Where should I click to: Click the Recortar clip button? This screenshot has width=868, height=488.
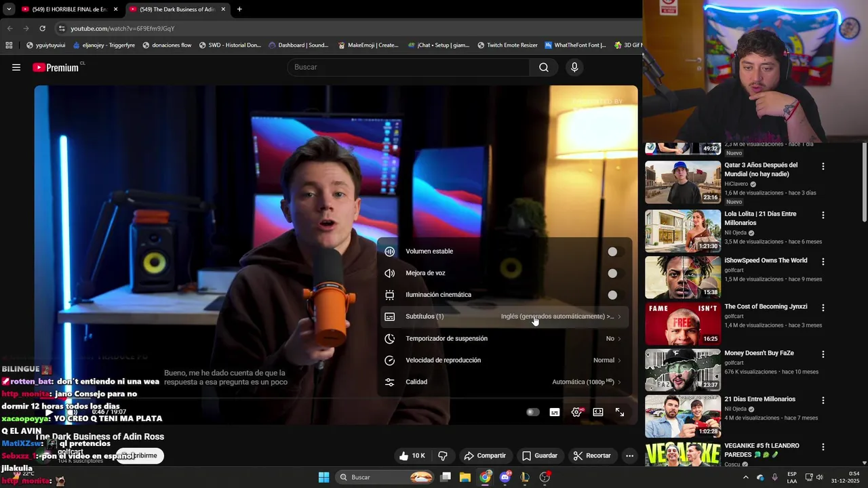[592, 455]
